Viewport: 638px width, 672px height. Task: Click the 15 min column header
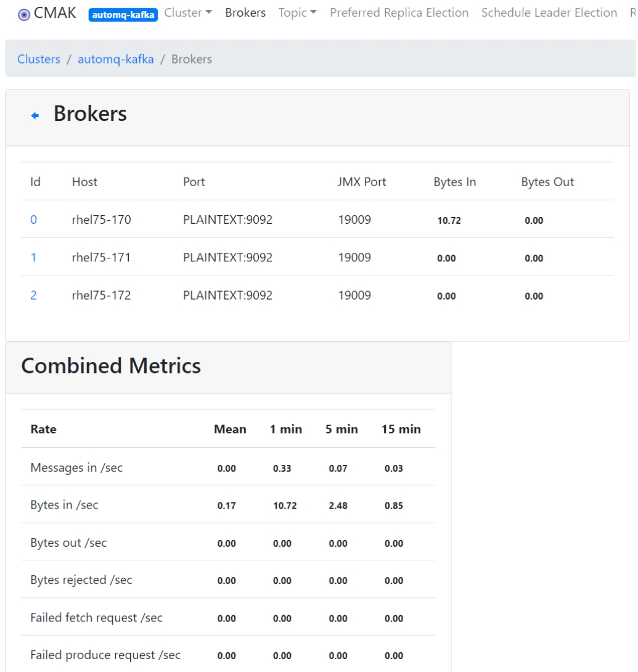(x=401, y=429)
